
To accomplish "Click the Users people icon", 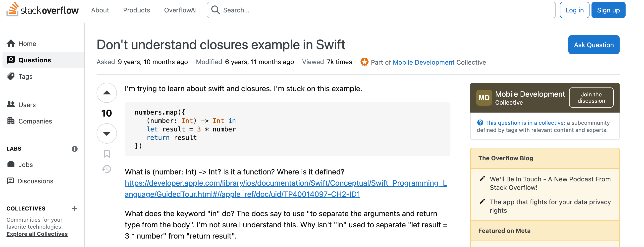I will [x=11, y=104].
